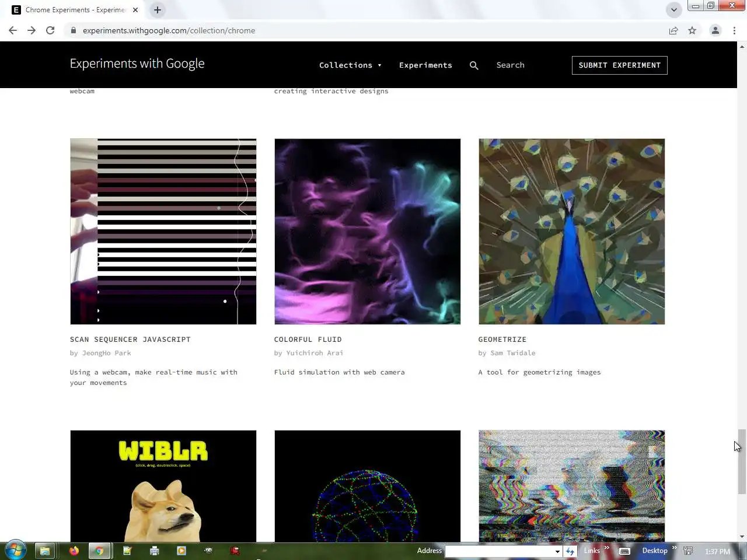Open the dotted sphere experiment thumbnail
Image resolution: width=747 pixels, height=560 pixels.
pos(368,486)
